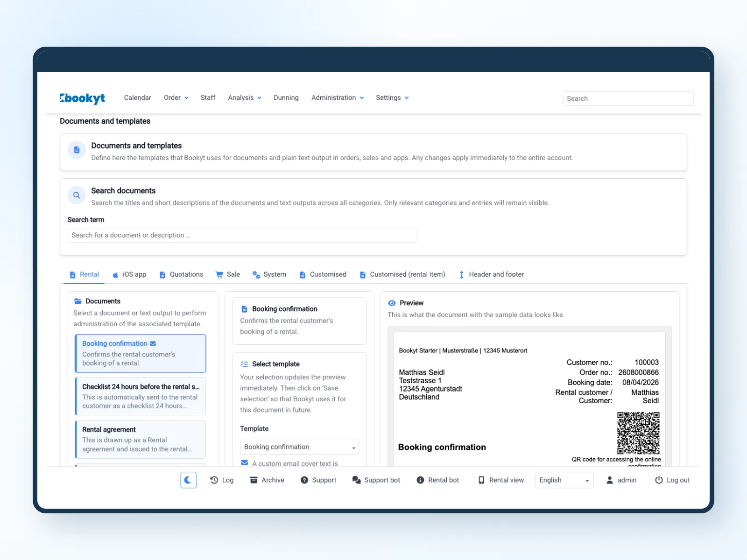Viewport: 747px width, 560px height.
Task: Expand the Order menu
Action: pos(176,98)
